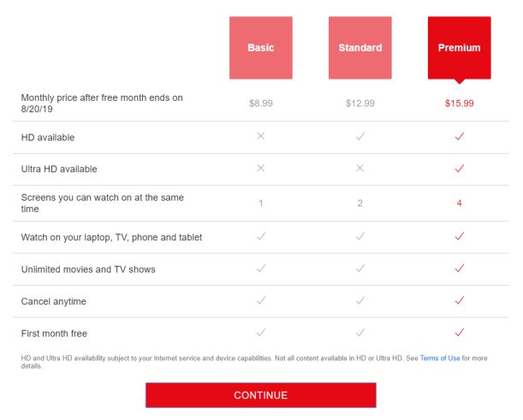
Task: Click the Premium First month free checkmark
Action: pyautogui.click(x=460, y=332)
